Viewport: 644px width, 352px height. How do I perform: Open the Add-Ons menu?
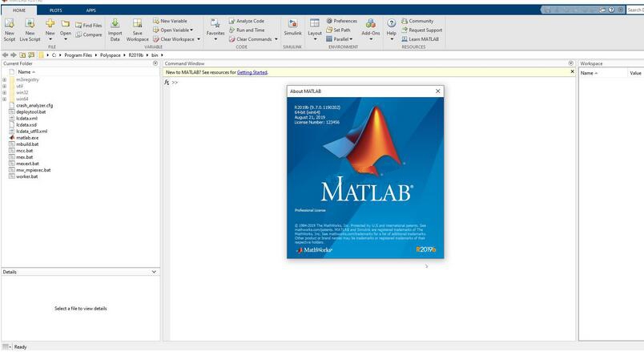(371, 30)
